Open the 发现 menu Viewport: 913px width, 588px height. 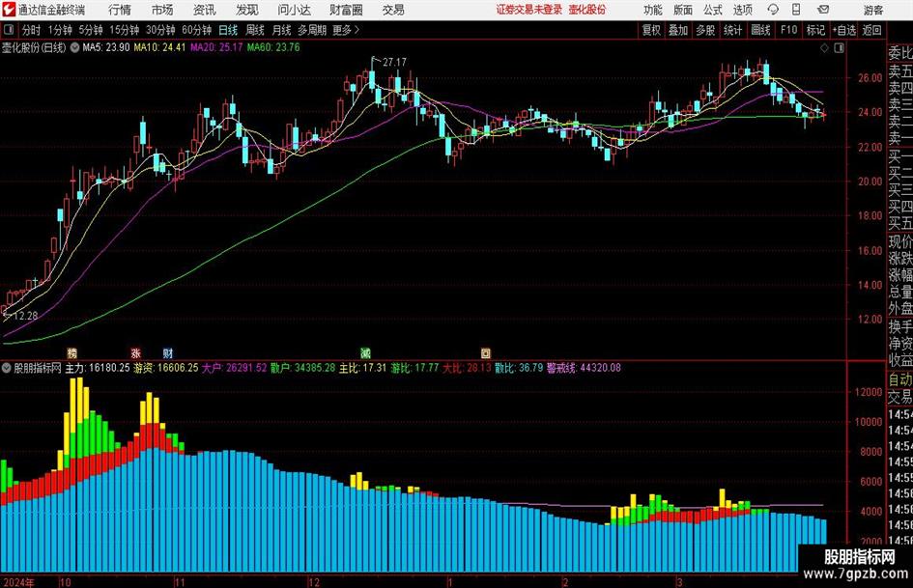(247, 10)
